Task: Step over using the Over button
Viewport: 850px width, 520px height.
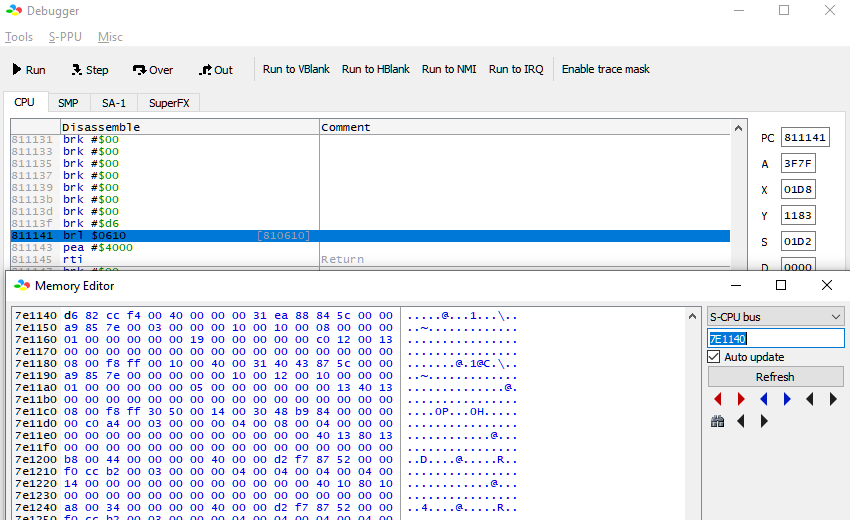Action: (153, 69)
